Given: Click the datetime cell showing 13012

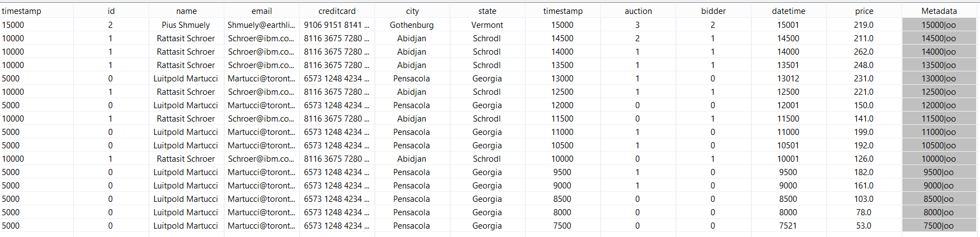Looking at the screenshot, I should click(x=788, y=79).
